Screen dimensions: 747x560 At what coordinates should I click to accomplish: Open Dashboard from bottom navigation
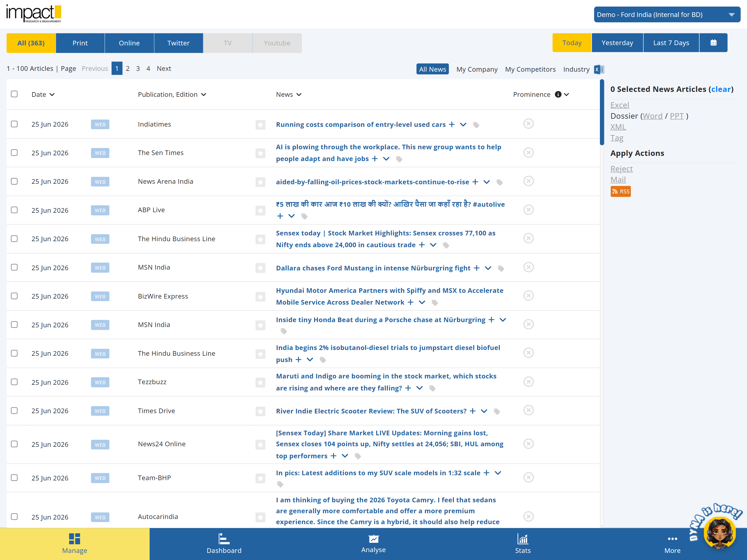pyautogui.click(x=224, y=544)
